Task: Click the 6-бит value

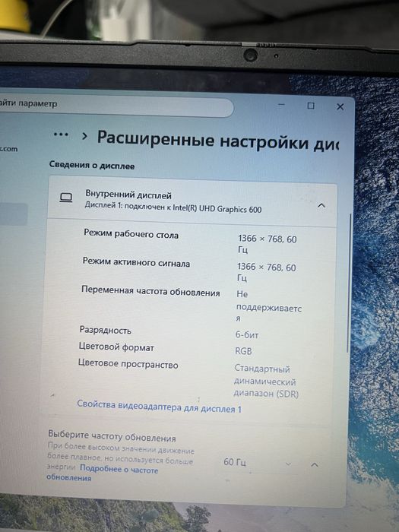Action: (x=247, y=335)
